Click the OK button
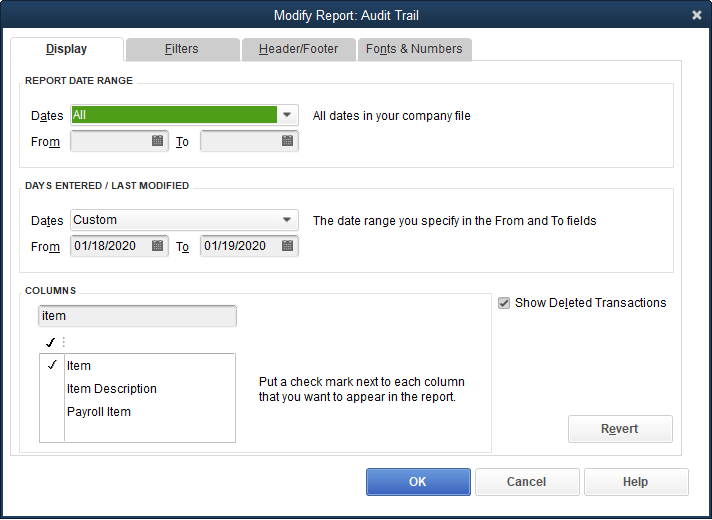 pyautogui.click(x=418, y=482)
